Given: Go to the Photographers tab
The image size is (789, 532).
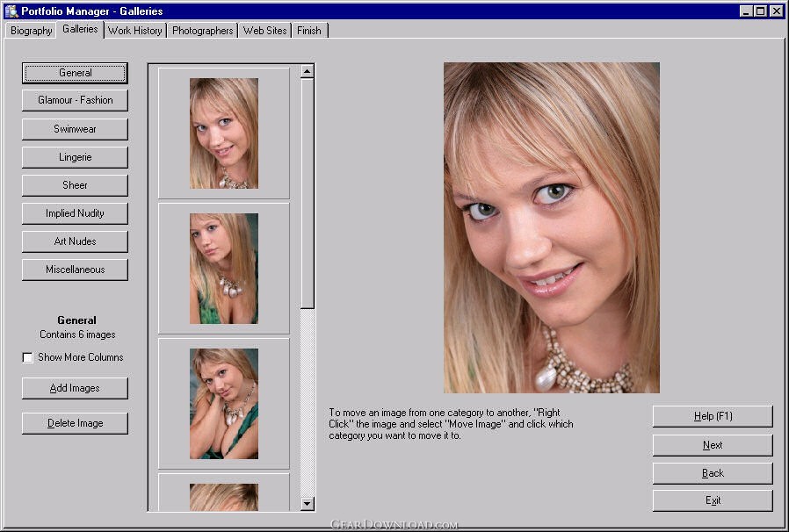Looking at the screenshot, I should pos(202,31).
